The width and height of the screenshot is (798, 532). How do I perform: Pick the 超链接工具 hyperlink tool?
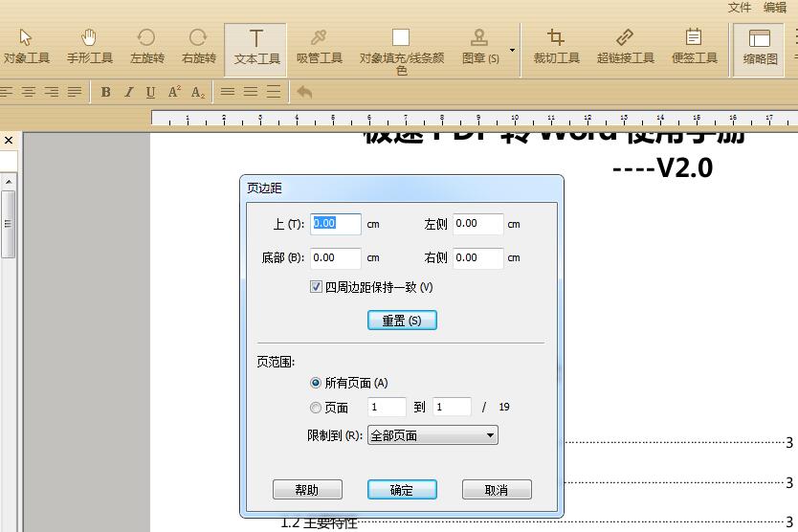coord(626,47)
